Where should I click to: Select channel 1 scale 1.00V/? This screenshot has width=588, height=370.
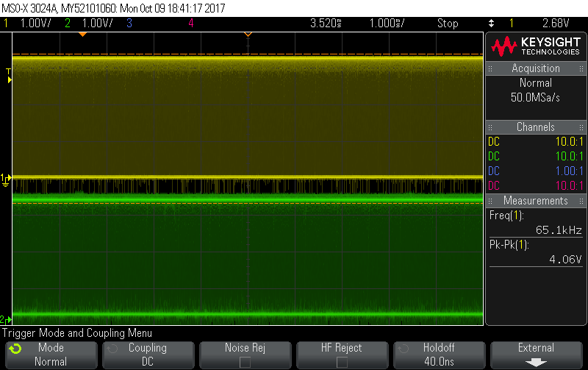tap(35, 24)
